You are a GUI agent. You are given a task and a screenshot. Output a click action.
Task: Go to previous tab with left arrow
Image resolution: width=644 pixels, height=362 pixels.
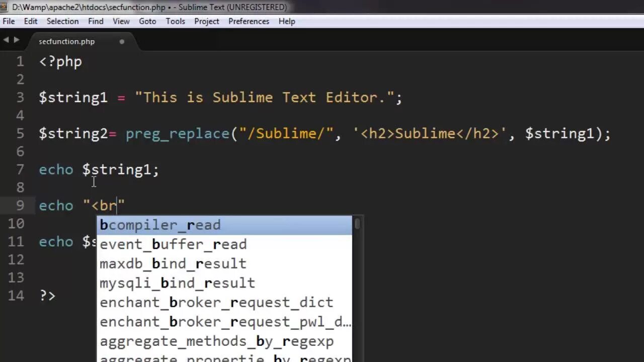6,40
